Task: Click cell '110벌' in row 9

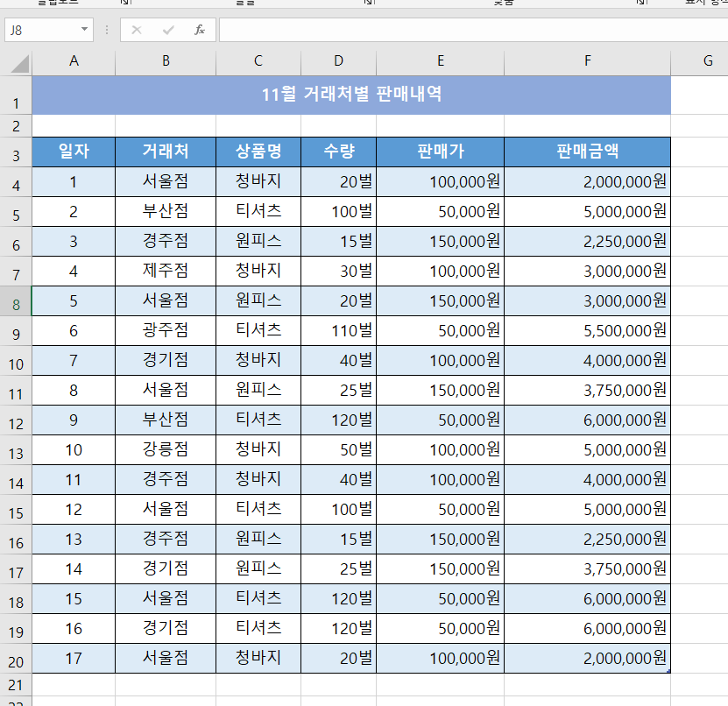Action: (338, 331)
